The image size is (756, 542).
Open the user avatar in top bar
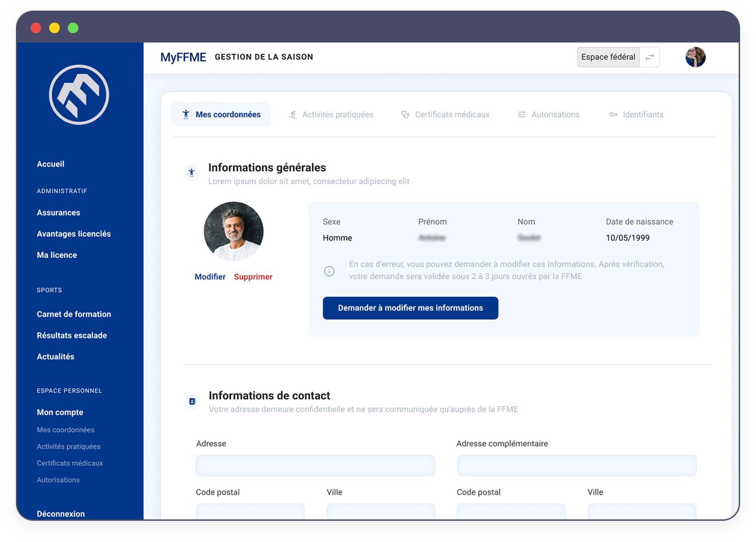695,57
